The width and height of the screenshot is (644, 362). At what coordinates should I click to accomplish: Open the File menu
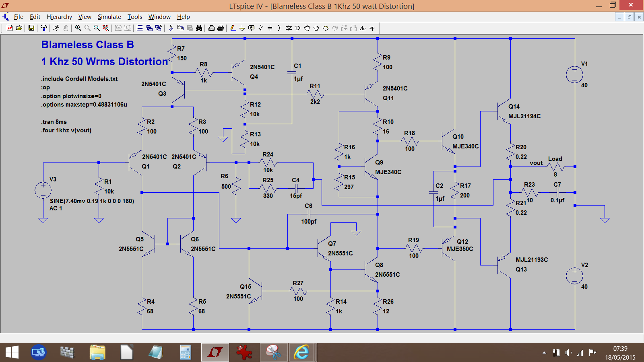(19, 17)
